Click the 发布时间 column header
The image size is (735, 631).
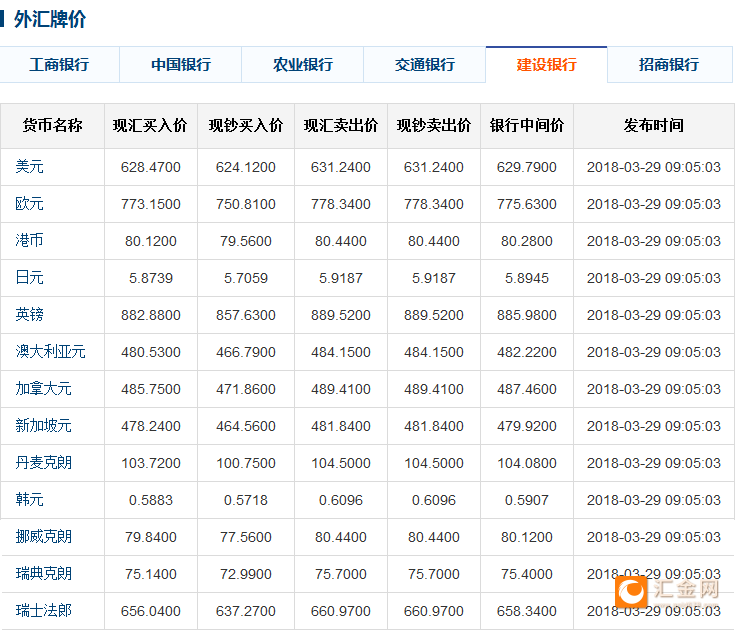pos(653,126)
